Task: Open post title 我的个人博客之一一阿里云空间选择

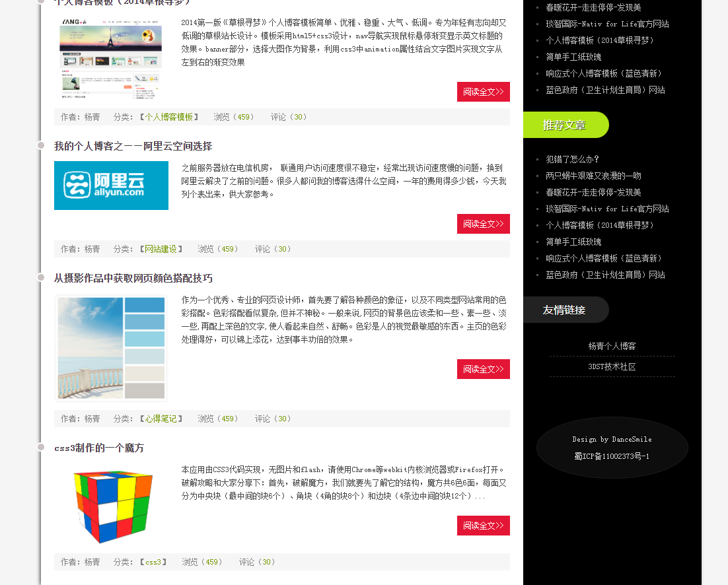Action: click(x=133, y=146)
